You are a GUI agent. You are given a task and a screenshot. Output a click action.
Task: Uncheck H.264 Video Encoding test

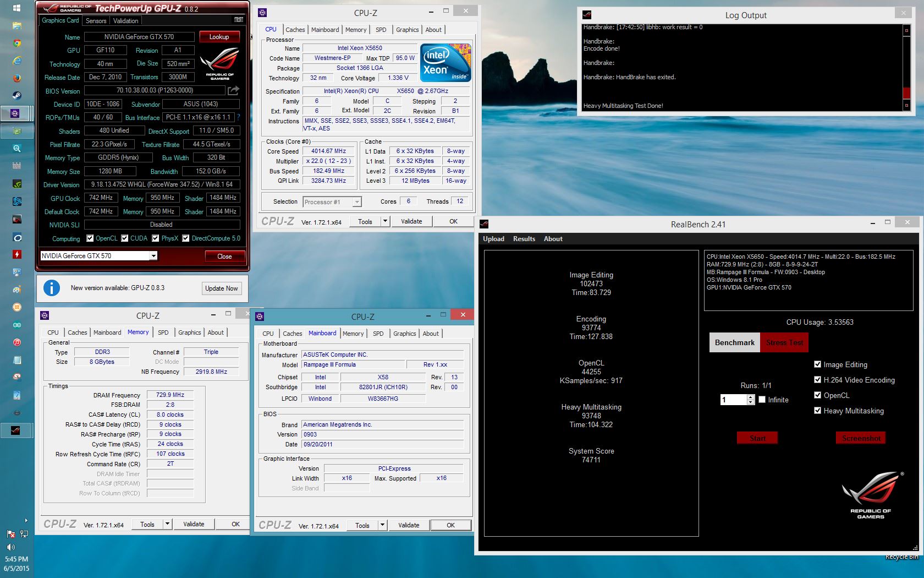pyautogui.click(x=817, y=380)
